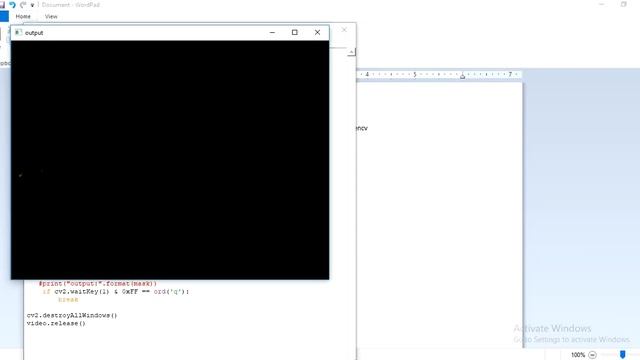Click the 'video.release()' code line
The width and height of the screenshot is (640, 360).
(x=56, y=323)
